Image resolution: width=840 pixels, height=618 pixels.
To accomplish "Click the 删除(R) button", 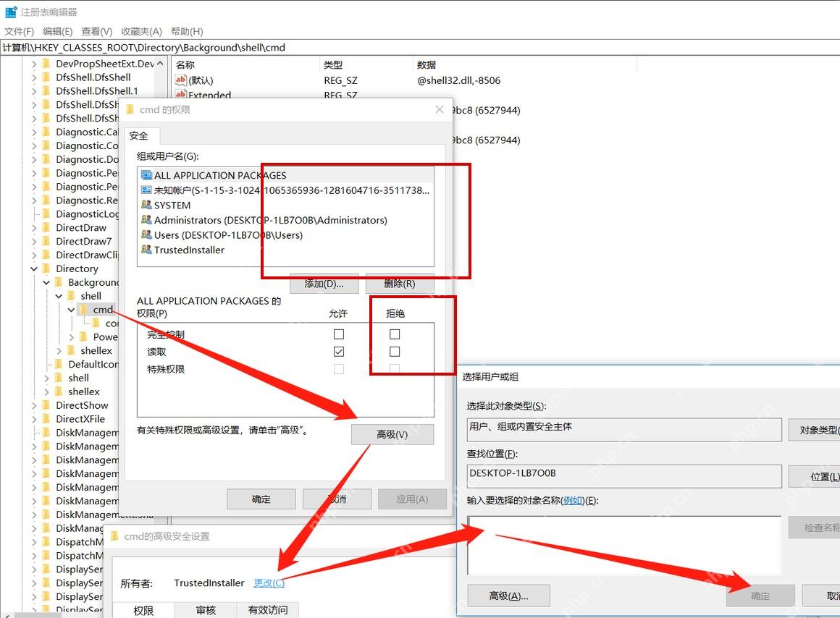I will 400,284.
